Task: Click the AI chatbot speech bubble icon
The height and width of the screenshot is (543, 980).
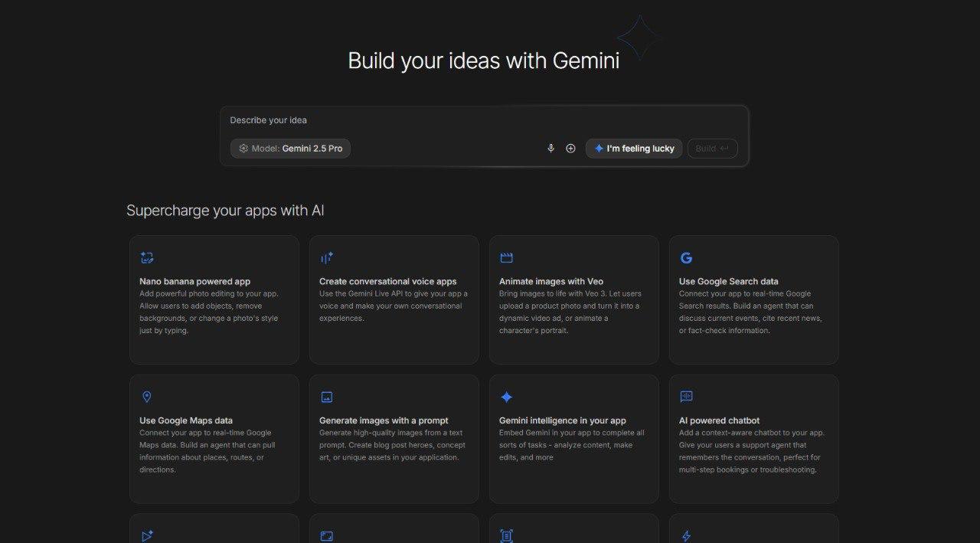Action: (686, 397)
